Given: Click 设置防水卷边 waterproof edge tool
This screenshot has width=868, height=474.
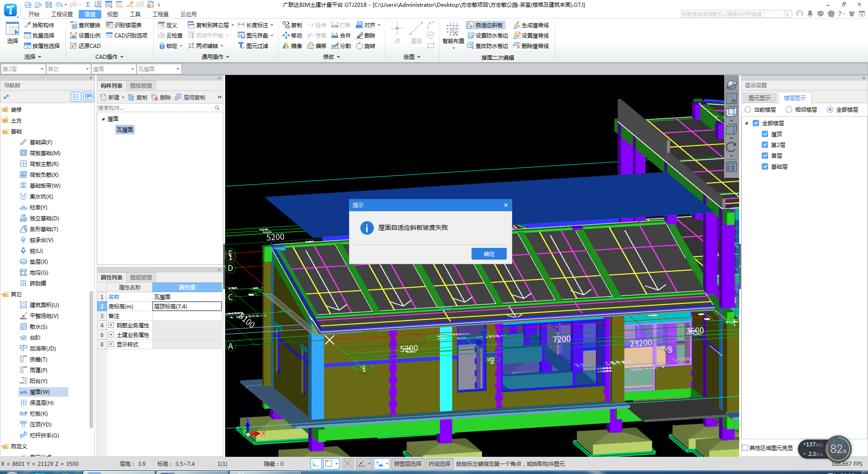Looking at the screenshot, I should click(x=487, y=35).
